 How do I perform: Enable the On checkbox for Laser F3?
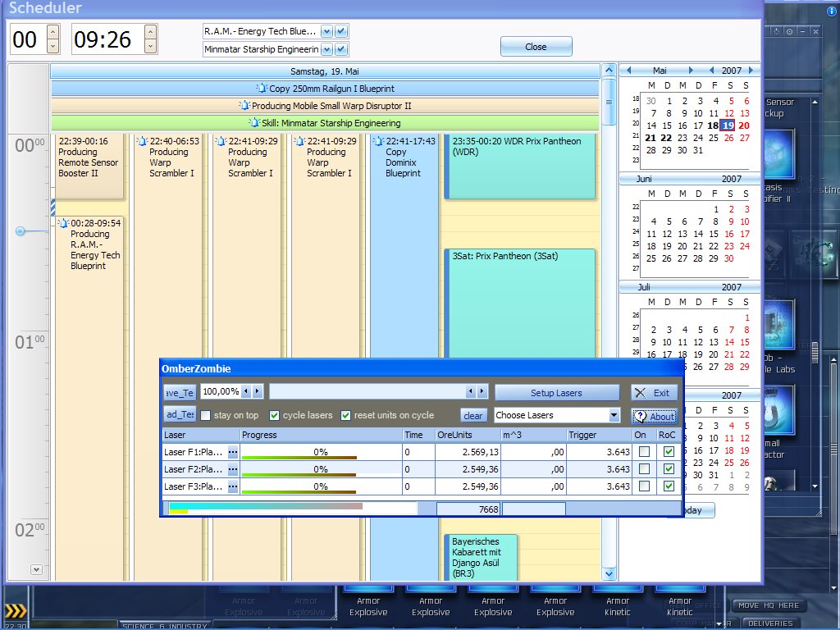pyautogui.click(x=644, y=486)
